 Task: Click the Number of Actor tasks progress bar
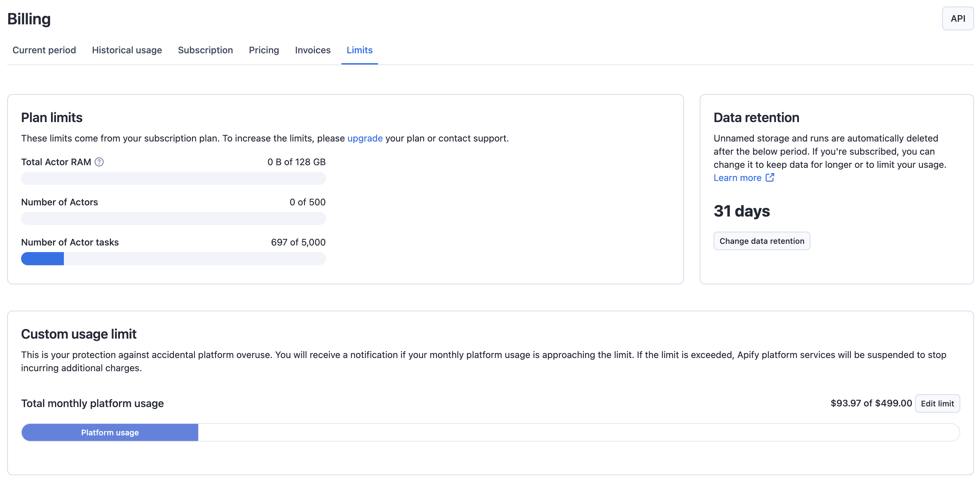pyautogui.click(x=174, y=259)
